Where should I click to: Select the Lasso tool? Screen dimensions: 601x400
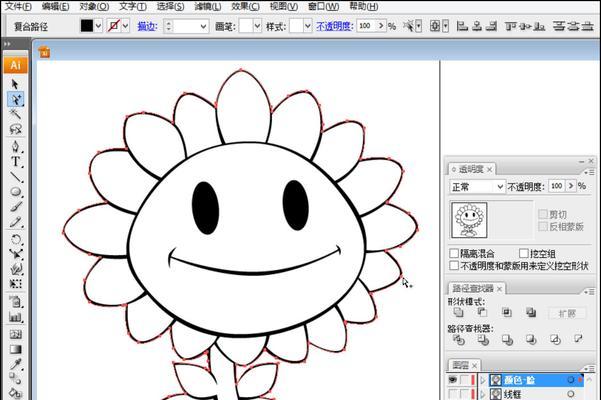[15, 129]
